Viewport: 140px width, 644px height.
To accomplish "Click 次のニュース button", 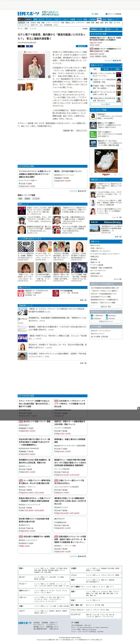I will (x=81, y=130).
